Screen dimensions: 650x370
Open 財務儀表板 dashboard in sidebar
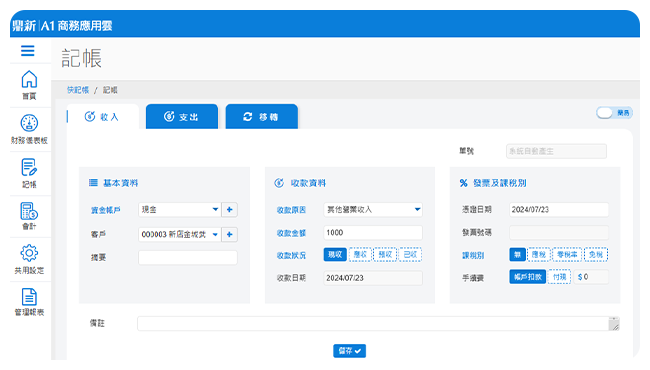[x=29, y=129]
